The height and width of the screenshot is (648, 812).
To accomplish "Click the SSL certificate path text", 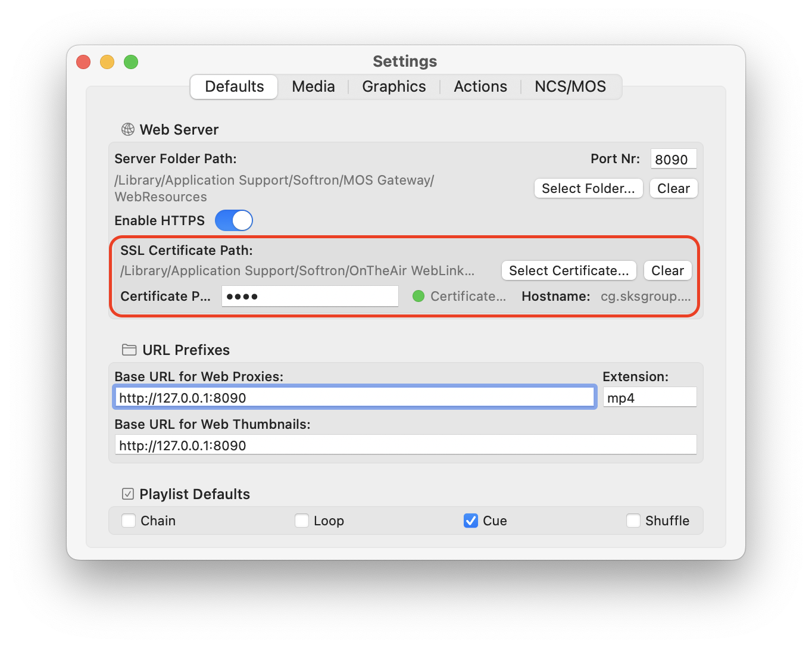I will coord(298,270).
